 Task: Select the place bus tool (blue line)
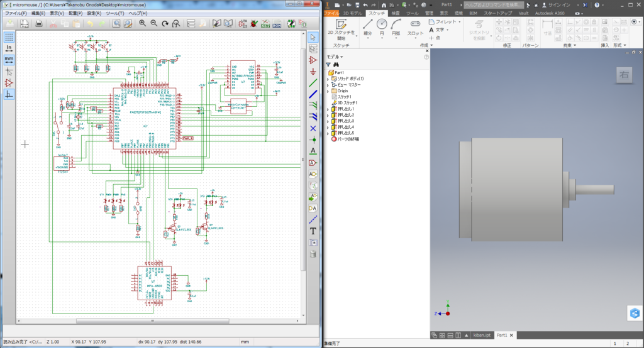(x=313, y=94)
